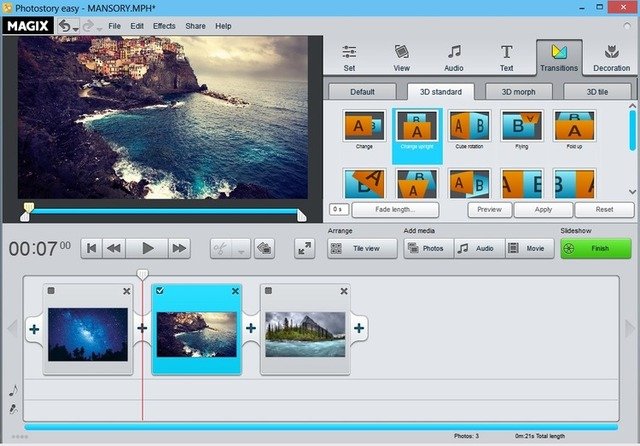
Task: Expand the scissors cut options dropdown
Action: pos(242,248)
